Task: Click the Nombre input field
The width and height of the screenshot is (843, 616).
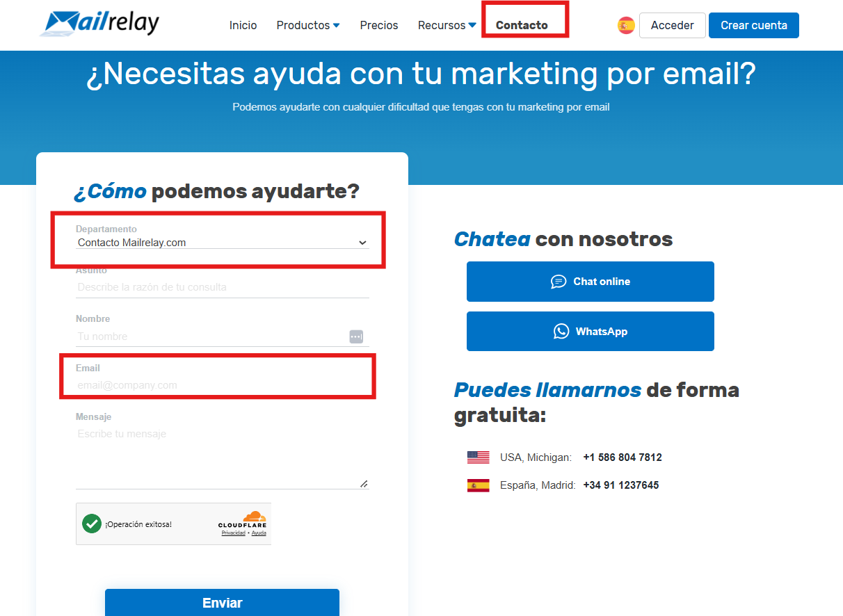Action: [x=223, y=336]
